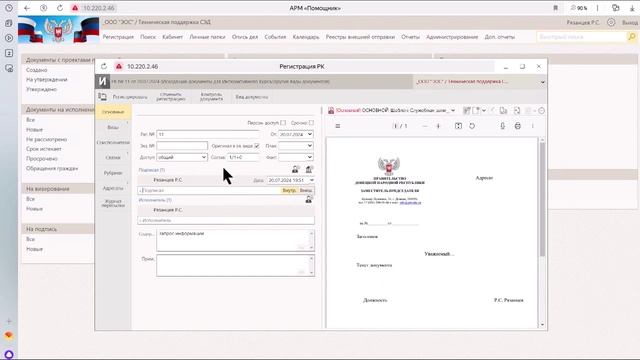This screenshot has width=640, height=360.
Task: Click the Прим. notes text area
Action: tap(236, 266)
